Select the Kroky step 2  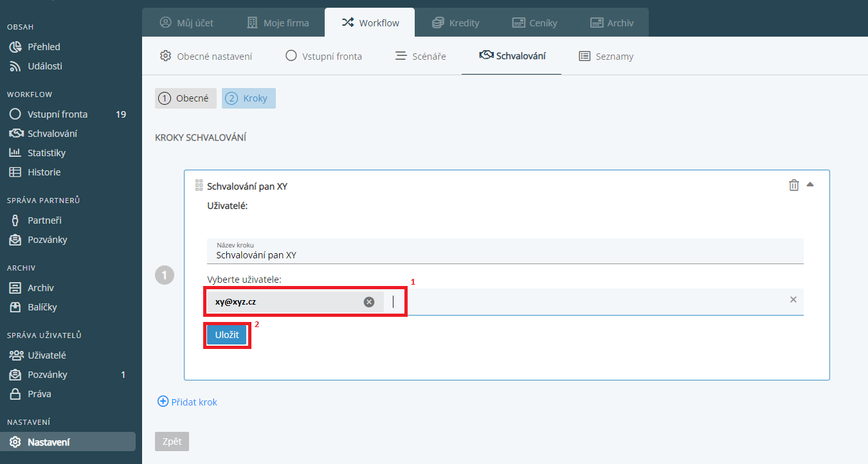248,98
